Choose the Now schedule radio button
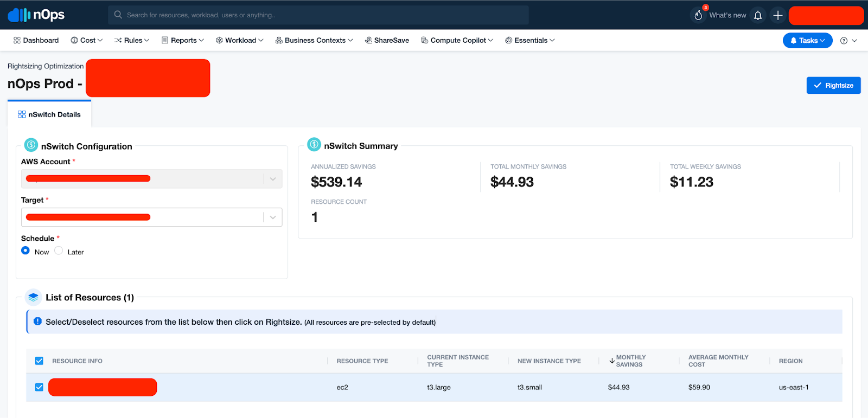 pos(25,250)
